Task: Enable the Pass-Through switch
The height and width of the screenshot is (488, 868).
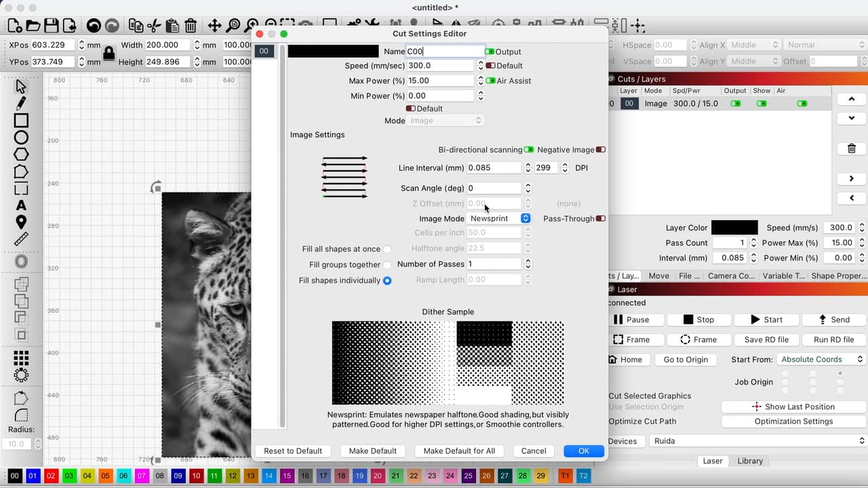Action: click(600, 219)
